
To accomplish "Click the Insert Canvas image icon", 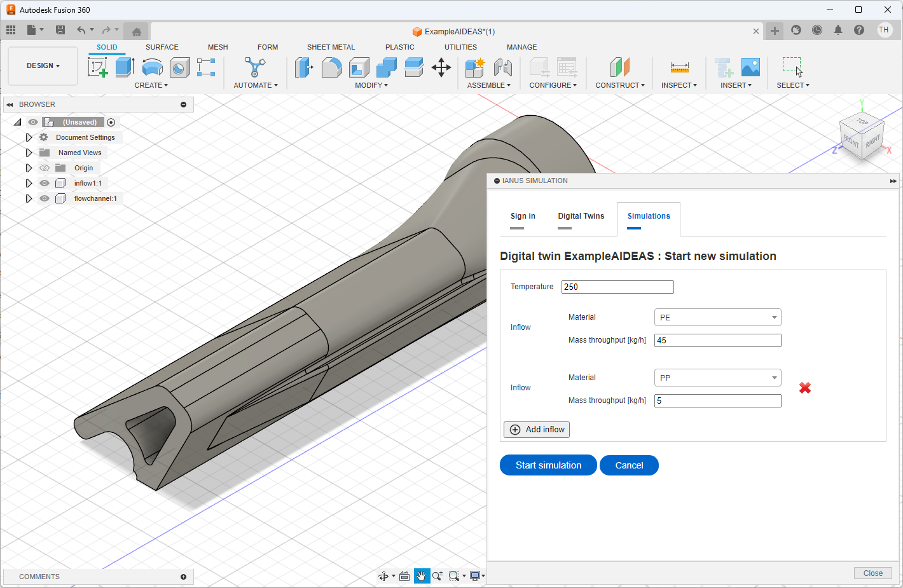I will coord(750,67).
